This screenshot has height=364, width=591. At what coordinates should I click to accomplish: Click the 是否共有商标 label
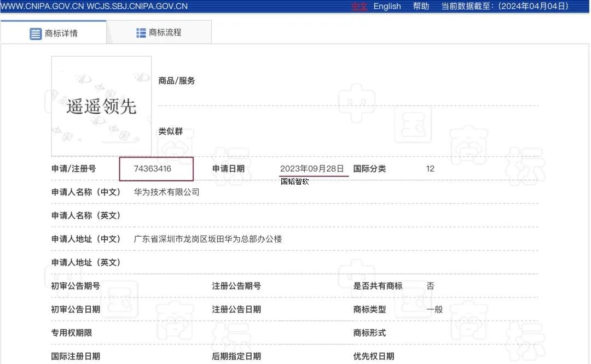point(378,286)
